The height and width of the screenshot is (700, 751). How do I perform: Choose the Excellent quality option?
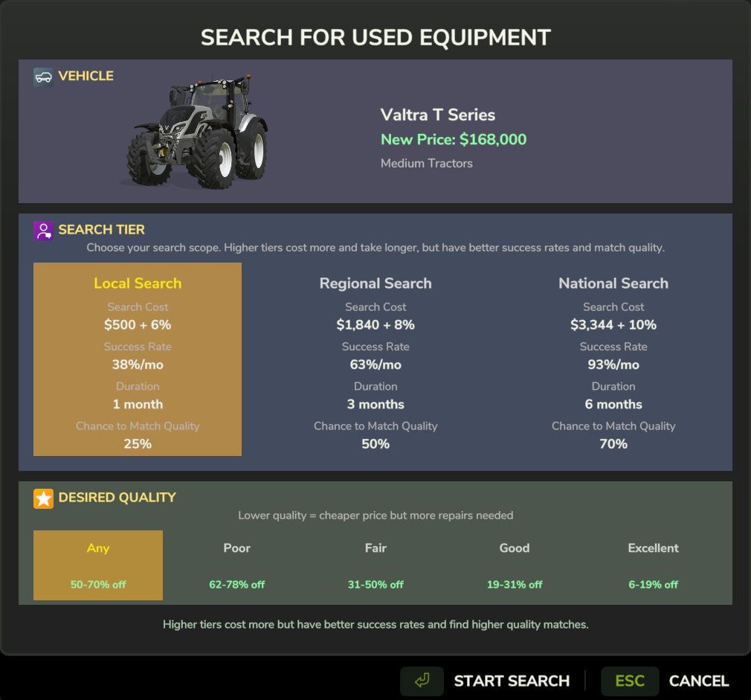(x=653, y=565)
